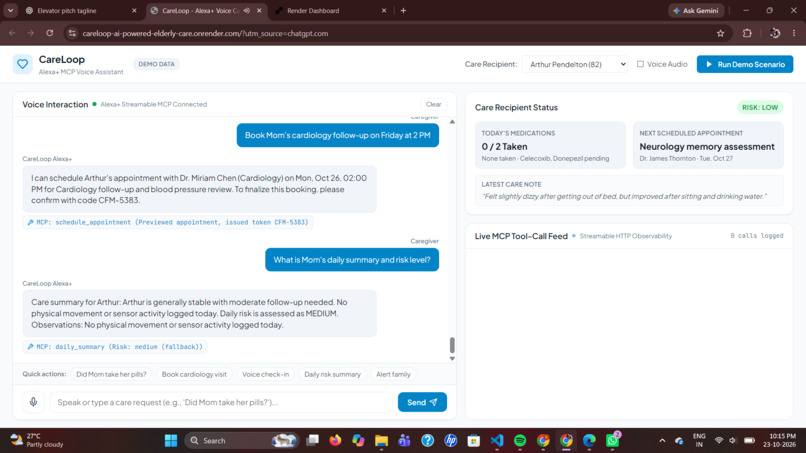Click the MCP daily_summary tool tag
This screenshot has height=453, width=806.
click(115, 347)
